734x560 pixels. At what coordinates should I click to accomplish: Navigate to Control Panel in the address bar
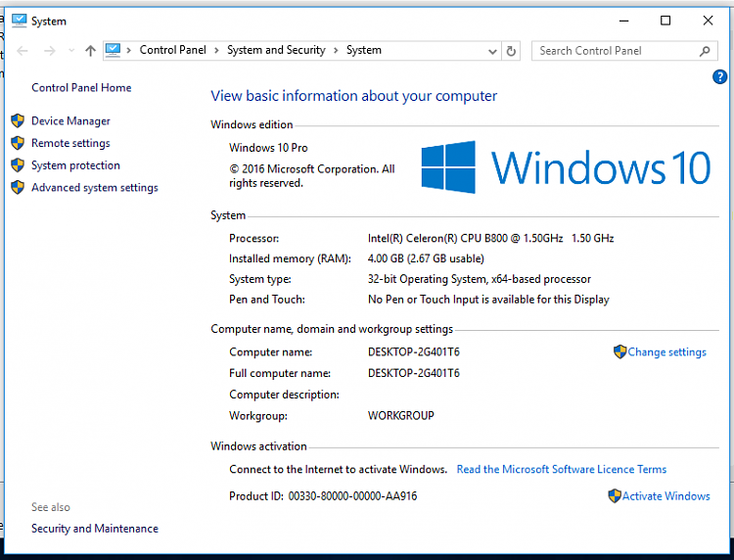click(172, 50)
